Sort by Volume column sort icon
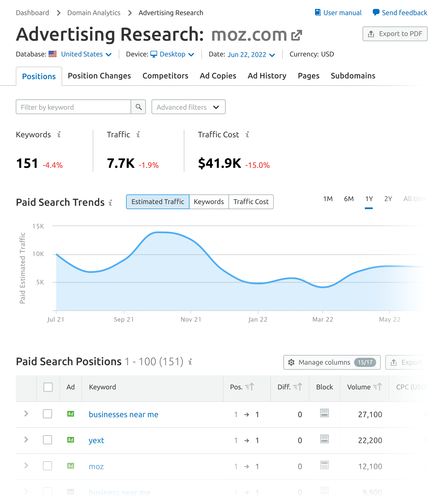 [x=377, y=387]
